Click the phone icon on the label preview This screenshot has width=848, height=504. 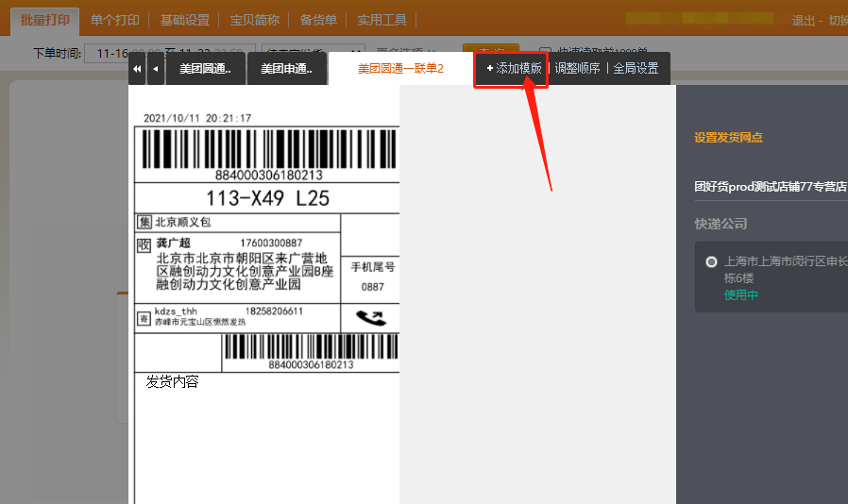[x=369, y=317]
